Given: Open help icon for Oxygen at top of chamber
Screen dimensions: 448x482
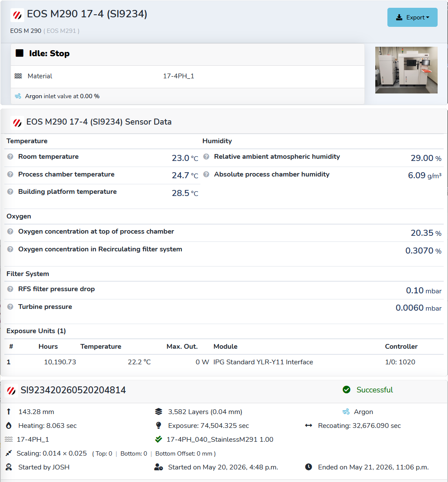Looking at the screenshot, I should click(10, 231).
